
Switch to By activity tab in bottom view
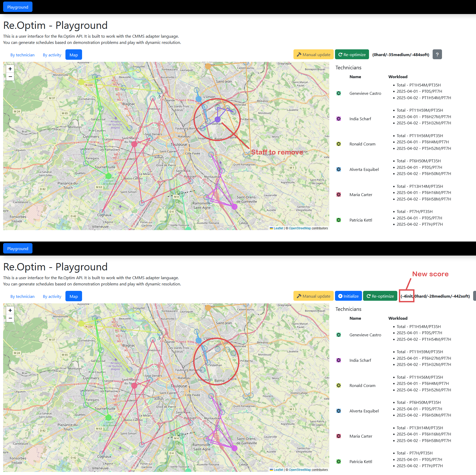click(52, 296)
